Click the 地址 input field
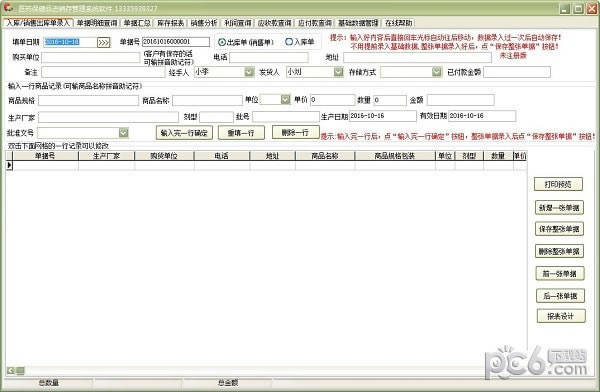Screen dimensions: 600x392 pyautogui.click(x=417, y=57)
